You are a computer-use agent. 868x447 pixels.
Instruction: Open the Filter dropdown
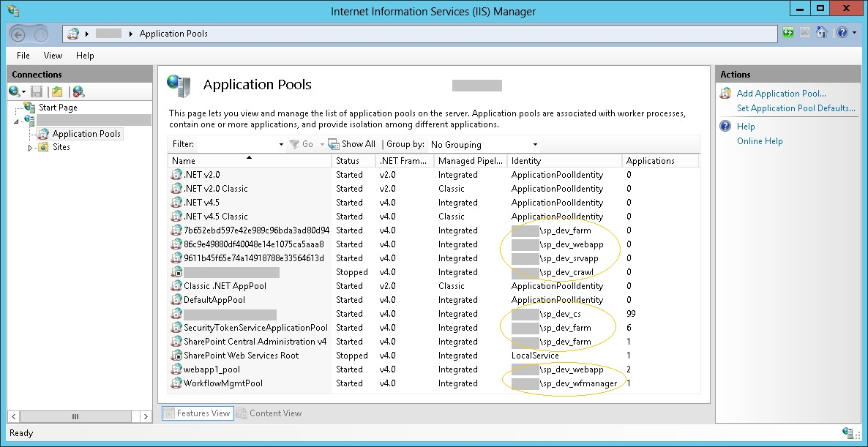coord(281,144)
